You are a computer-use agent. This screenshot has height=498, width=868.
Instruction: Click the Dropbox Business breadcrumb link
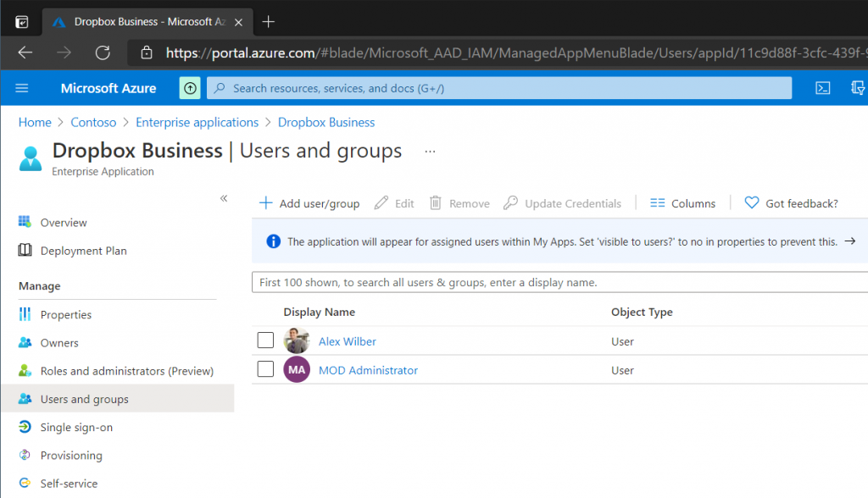[x=326, y=122]
